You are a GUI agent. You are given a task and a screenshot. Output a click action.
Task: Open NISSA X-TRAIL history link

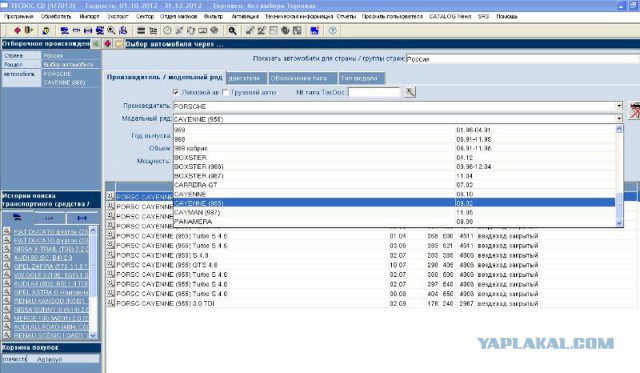51,249
